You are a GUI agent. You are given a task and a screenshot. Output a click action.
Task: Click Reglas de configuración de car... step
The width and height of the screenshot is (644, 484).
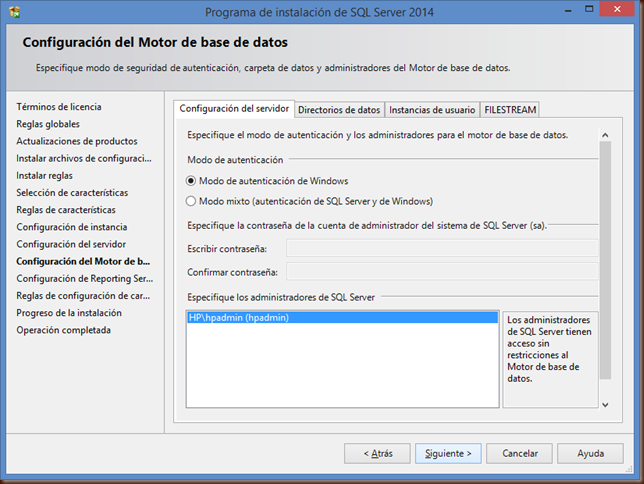click(x=83, y=296)
